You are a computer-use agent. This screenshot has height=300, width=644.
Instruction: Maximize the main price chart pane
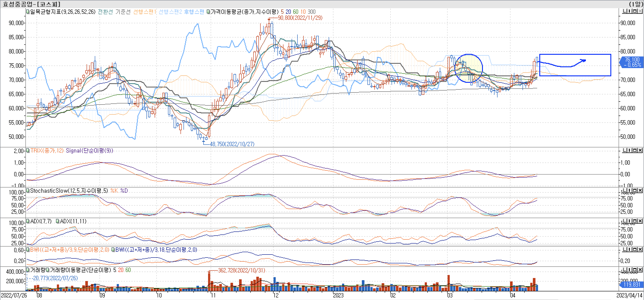(635, 11)
